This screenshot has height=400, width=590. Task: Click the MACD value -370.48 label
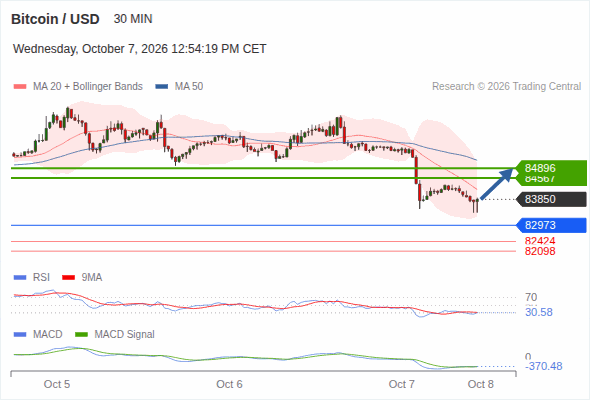[544, 366]
